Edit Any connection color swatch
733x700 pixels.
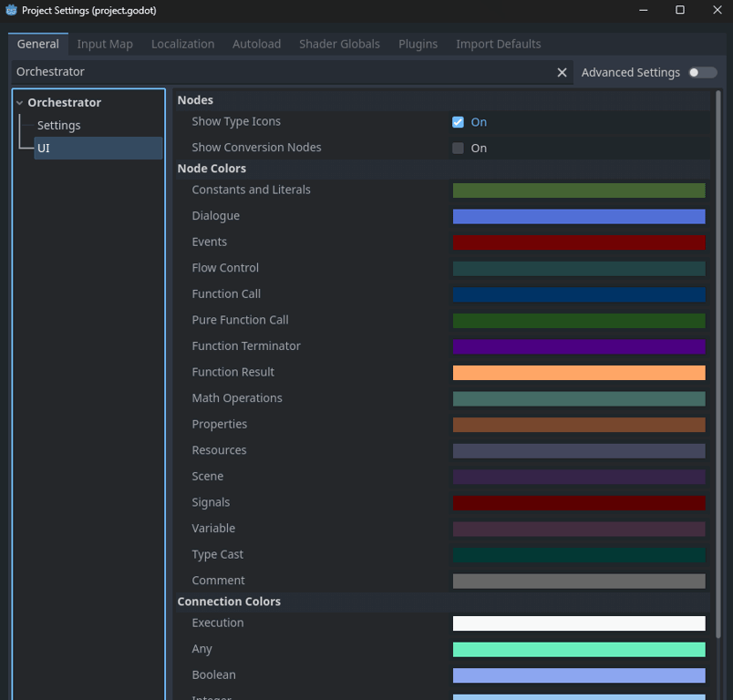point(579,650)
